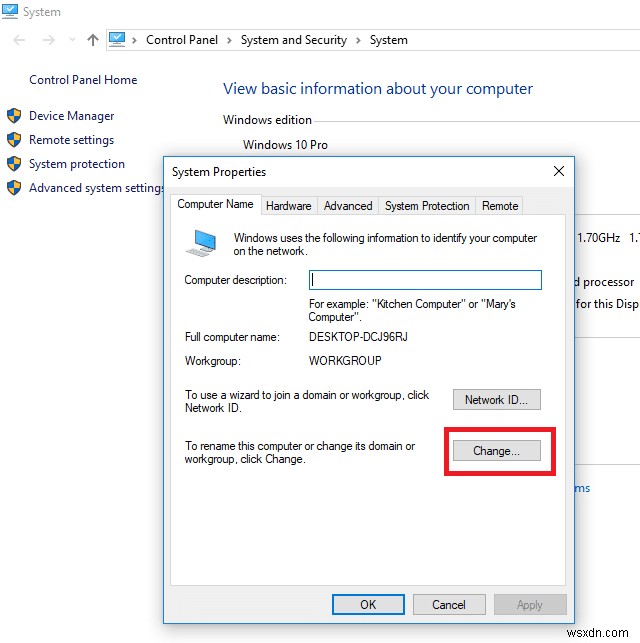This screenshot has width=640, height=643.
Task: Click the System protection shield icon
Action: tap(14, 164)
